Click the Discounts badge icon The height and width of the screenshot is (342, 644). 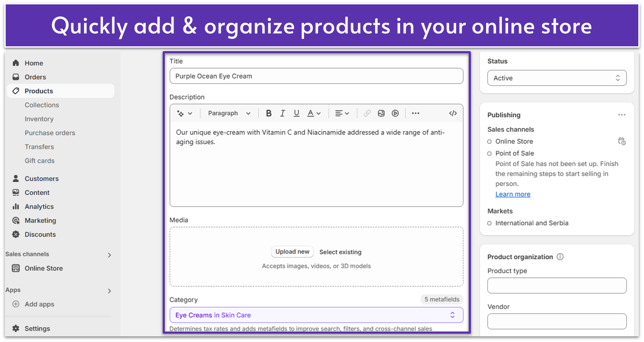(x=16, y=234)
